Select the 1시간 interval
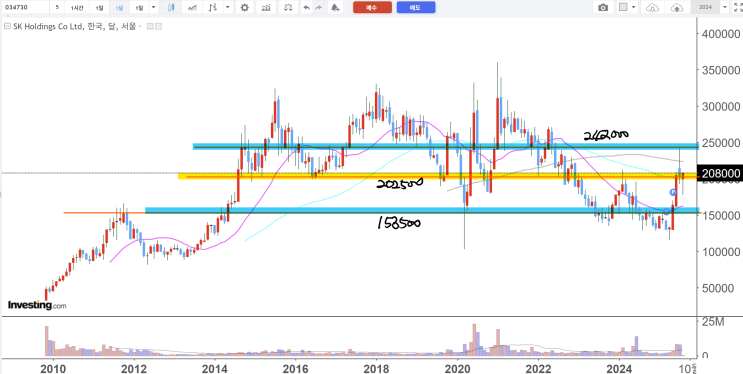Image resolution: width=743 pixels, height=374 pixels. coord(76,7)
